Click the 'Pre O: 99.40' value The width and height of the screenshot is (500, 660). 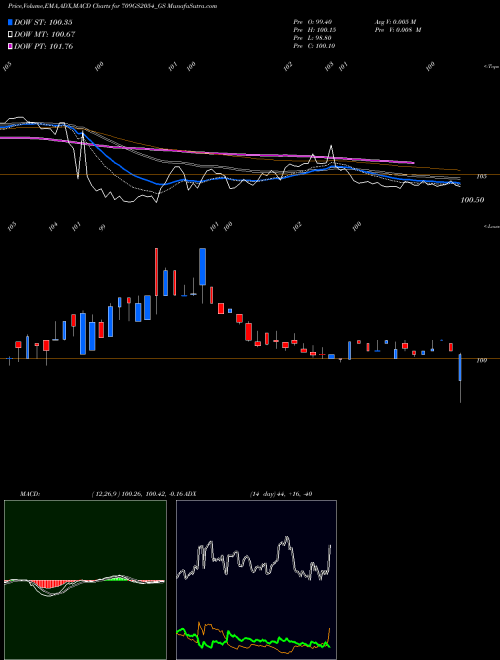coord(314,21)
